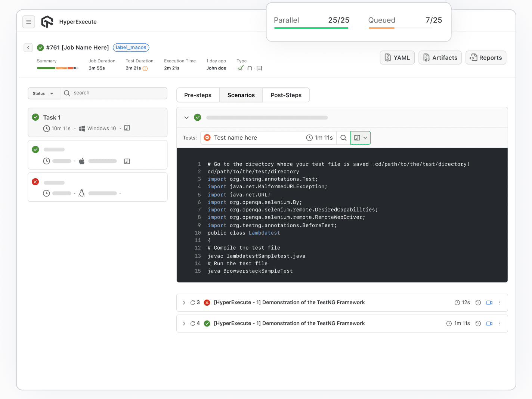Open the logs icon beside Windows 10 in Task 1
Viewport: 532px width, 399px height.
pos(127,128)
